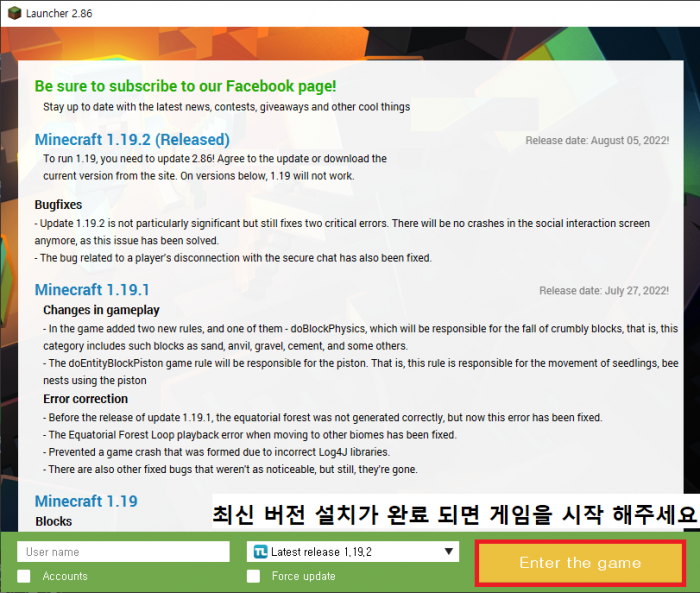700x593 pixels.
Task: Expand the version list using the black arrow
Action: [449, 551]
